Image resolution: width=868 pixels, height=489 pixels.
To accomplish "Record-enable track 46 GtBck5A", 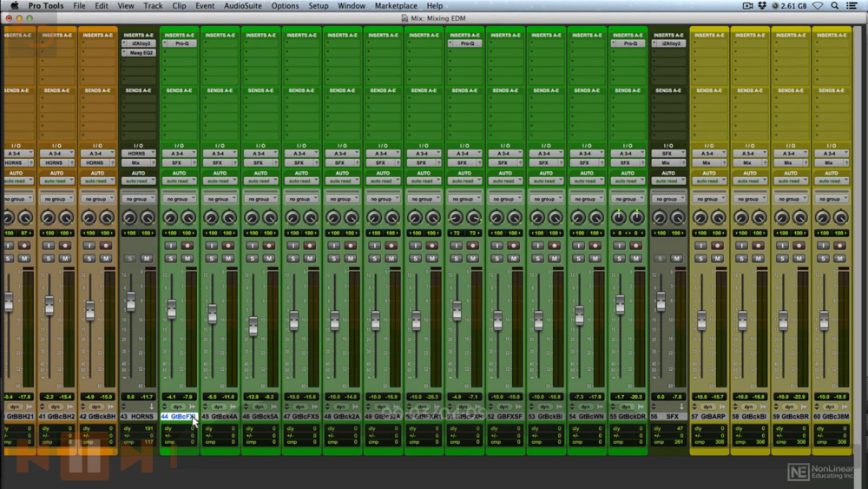I will pyautogui.click(x=268, y=245).
